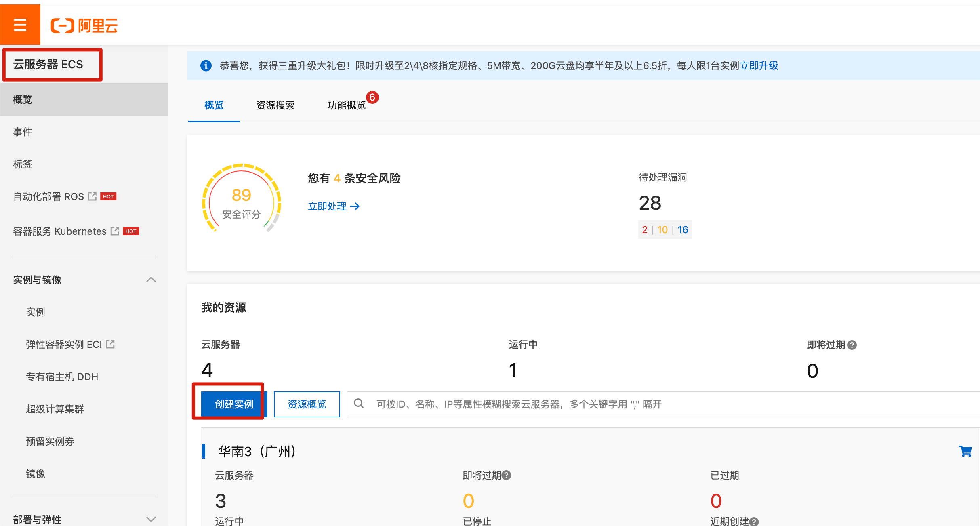
Task: Switch to the 资源搜索 tab
Action: pos(275,105)
